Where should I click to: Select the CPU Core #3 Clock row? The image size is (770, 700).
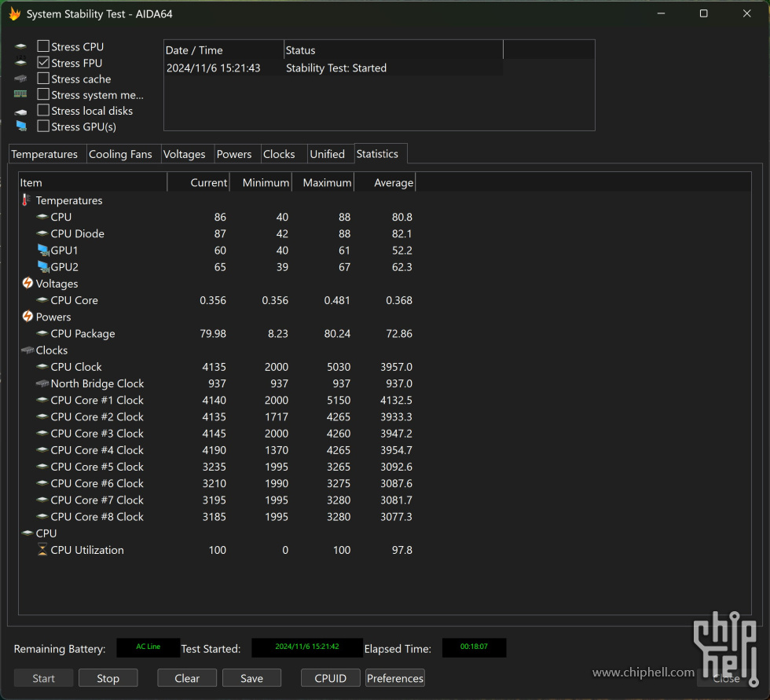click(x=217, y=434)
